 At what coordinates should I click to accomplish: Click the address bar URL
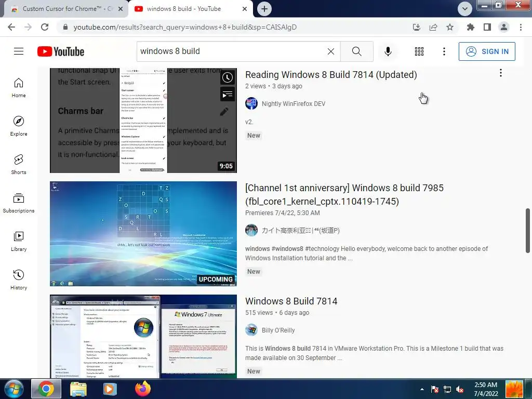(x=185, y=27)
